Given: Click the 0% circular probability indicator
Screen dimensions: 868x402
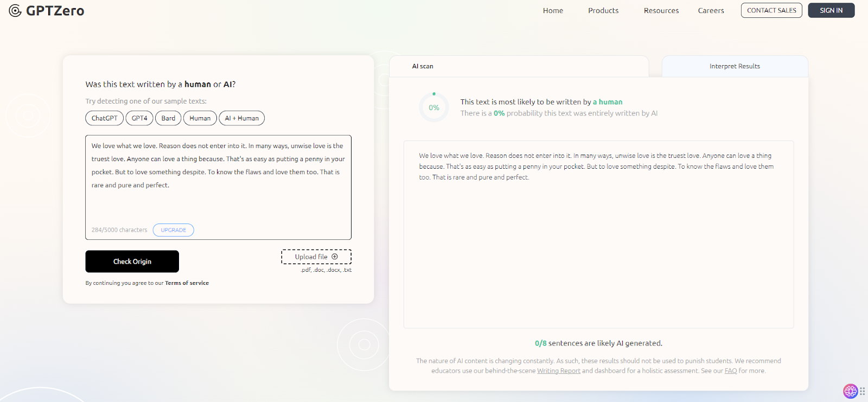Looking at the screenshot, I should tap(434, 107).
